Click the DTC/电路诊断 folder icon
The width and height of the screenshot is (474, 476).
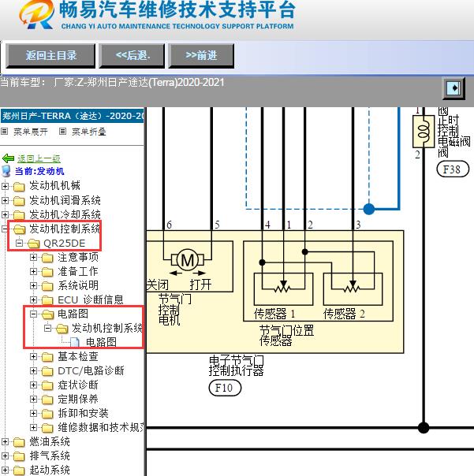point(47,371)
